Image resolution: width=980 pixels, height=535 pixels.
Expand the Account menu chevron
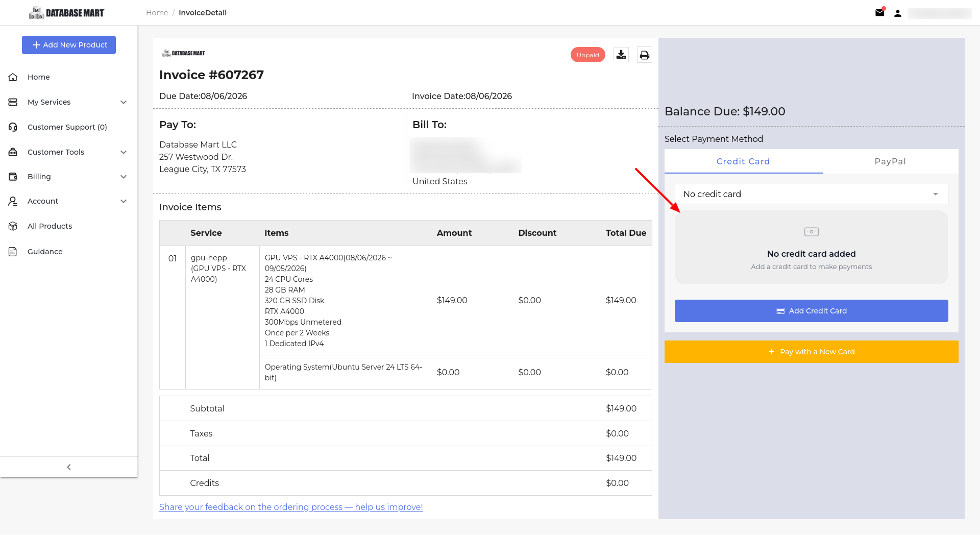(124, 201)
